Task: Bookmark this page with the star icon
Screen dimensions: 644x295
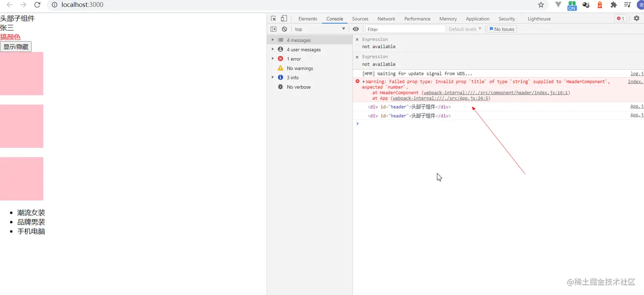Action: (x=541, y=5)
